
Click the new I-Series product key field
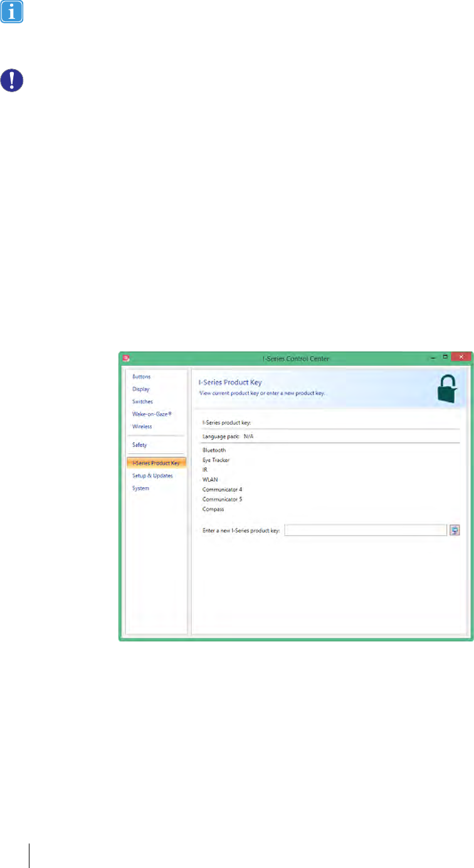point(365,530)
